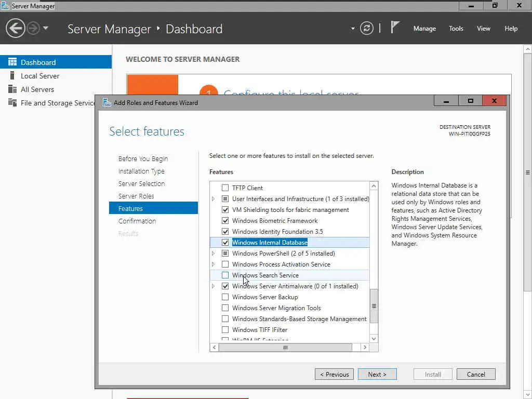This screenshot has height=399, width=532.
Task: Uncheck Windows Identity Foundation 3.5
Action: coord(225,231)
